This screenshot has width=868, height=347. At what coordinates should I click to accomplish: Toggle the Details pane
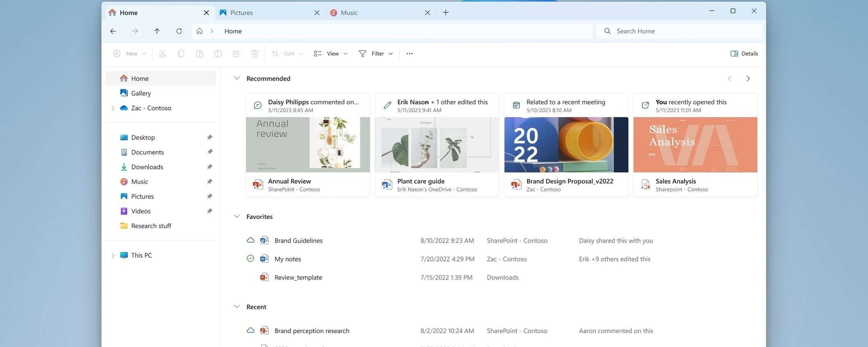(x=744, y=54)
